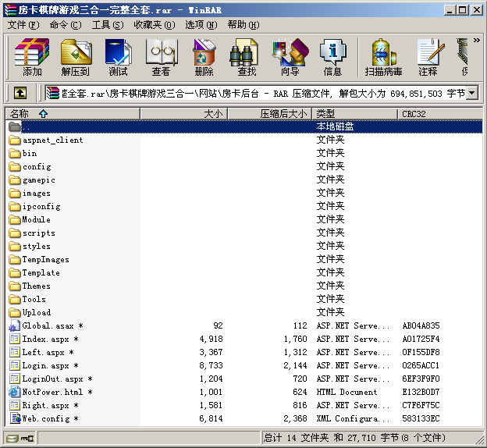The width and height of the screenshot is (487, 448).
Task: Go up one folder level button
Action: 20,94
